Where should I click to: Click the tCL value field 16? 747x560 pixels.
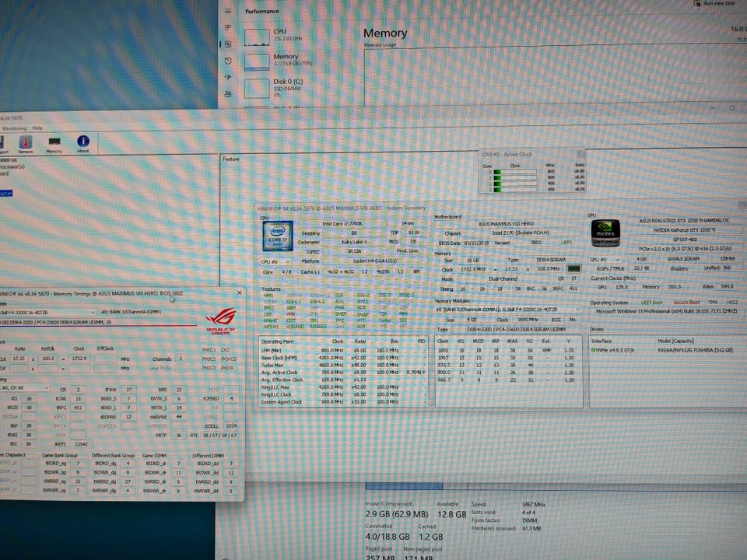pos(29,398)
